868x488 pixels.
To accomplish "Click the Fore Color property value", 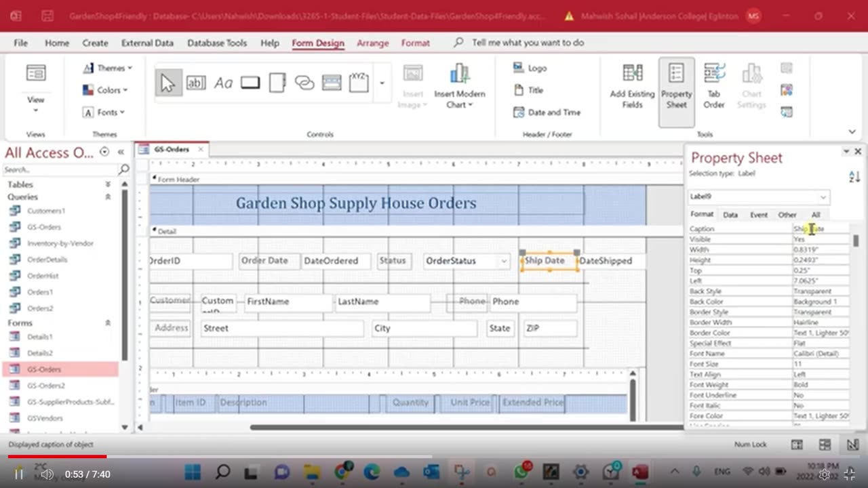I will (x=821, y=415).
